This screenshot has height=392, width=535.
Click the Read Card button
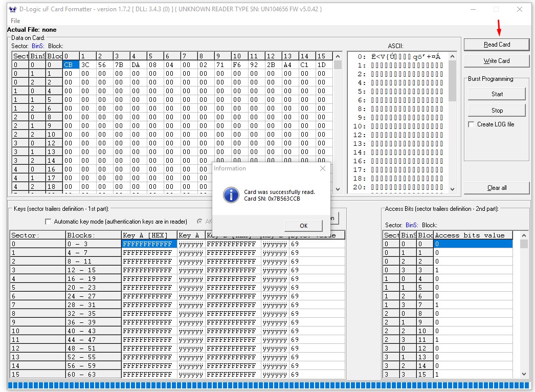(x=497, y=45)
